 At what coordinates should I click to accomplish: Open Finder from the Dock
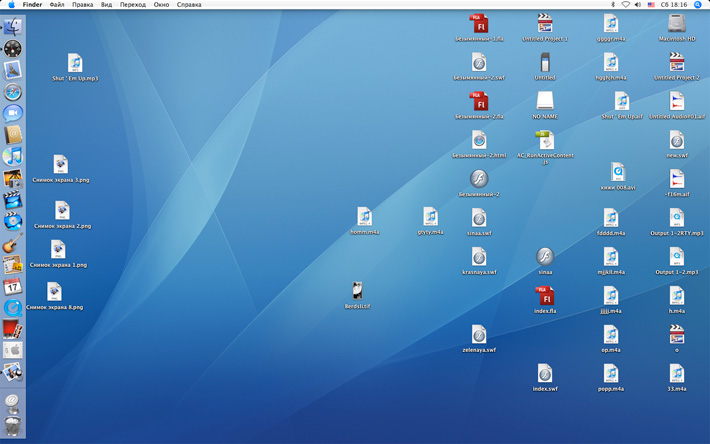(13, 27)
